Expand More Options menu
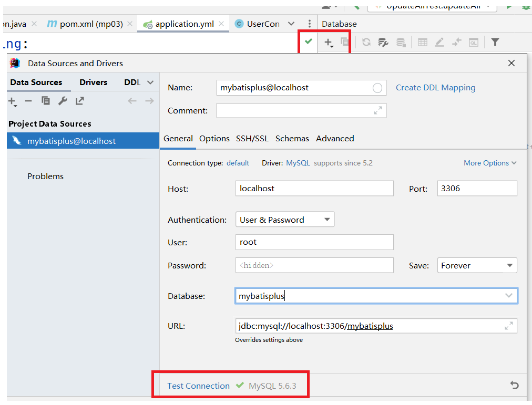 [x=490, y=163]
